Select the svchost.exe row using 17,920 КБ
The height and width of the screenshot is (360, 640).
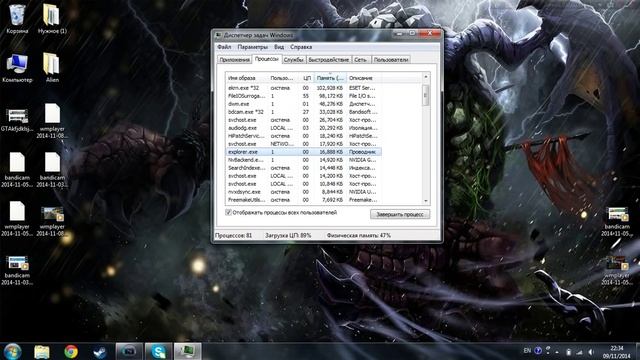point(303,144)
